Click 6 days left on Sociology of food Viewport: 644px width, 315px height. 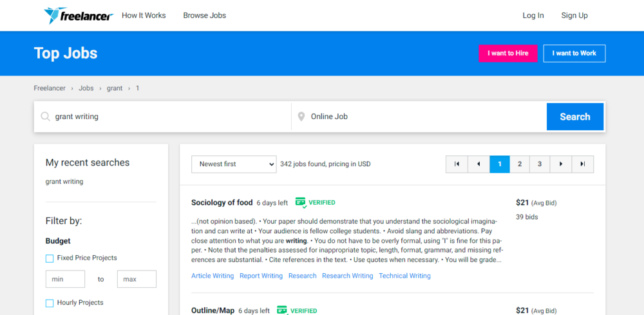click(x=272, y=203)
